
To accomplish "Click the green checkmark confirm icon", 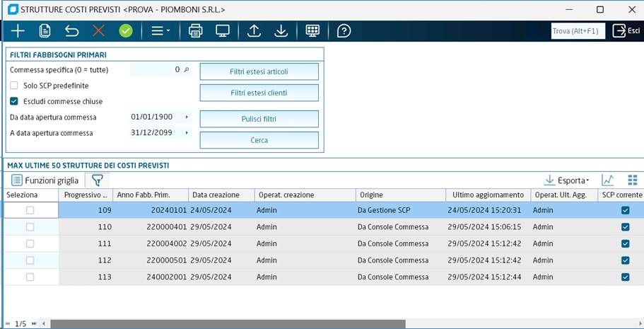I will pos(126,31).
